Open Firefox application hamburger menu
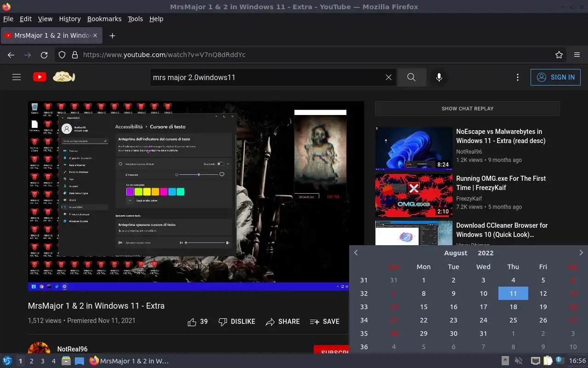 tap(577, 55)
